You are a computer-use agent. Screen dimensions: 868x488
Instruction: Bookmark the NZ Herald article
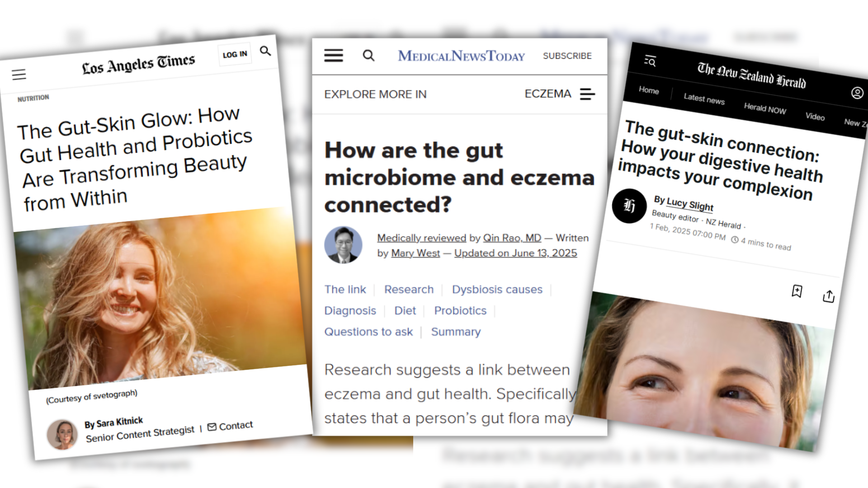point(797,291)
